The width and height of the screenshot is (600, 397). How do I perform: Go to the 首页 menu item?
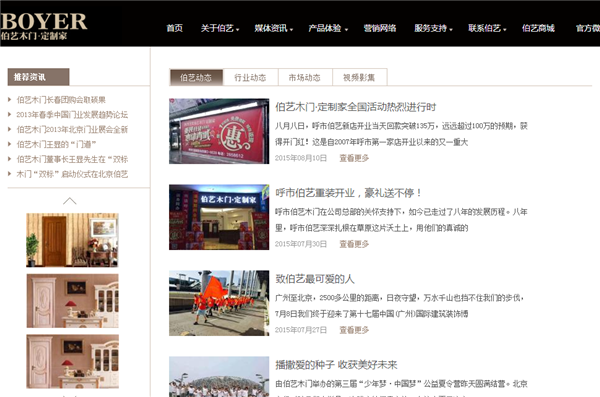coord(174,28)
